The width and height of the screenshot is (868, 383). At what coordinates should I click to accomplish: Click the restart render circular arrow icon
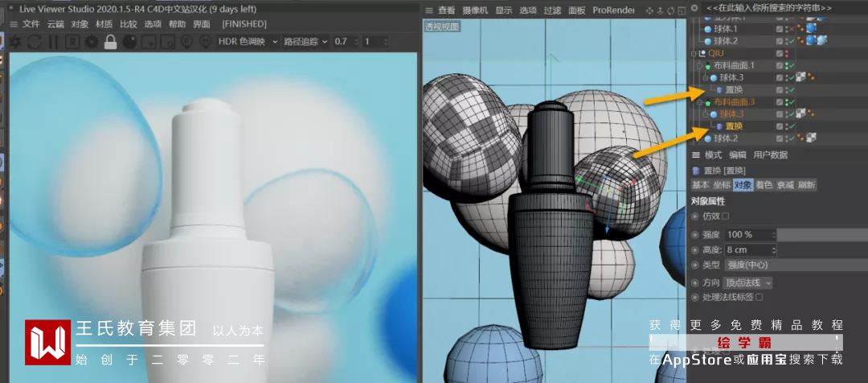35,42
